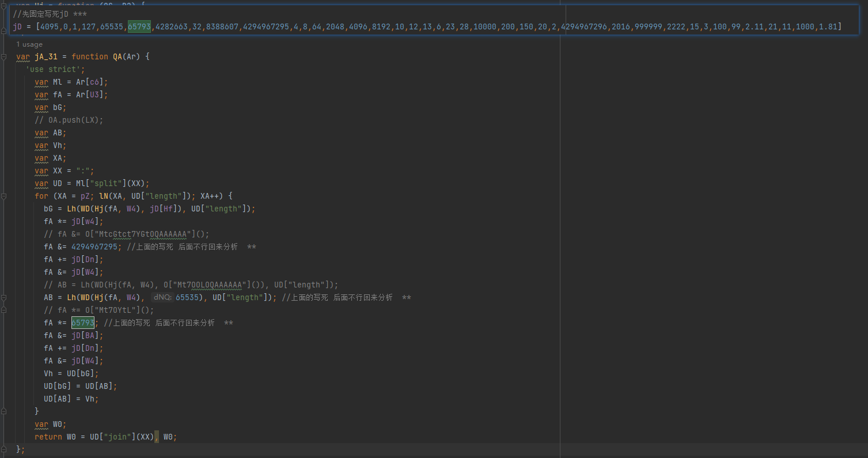Click fold end marker at the for loop's closing brace
Screen dimensions: 868x458
(x=4, y=411)
